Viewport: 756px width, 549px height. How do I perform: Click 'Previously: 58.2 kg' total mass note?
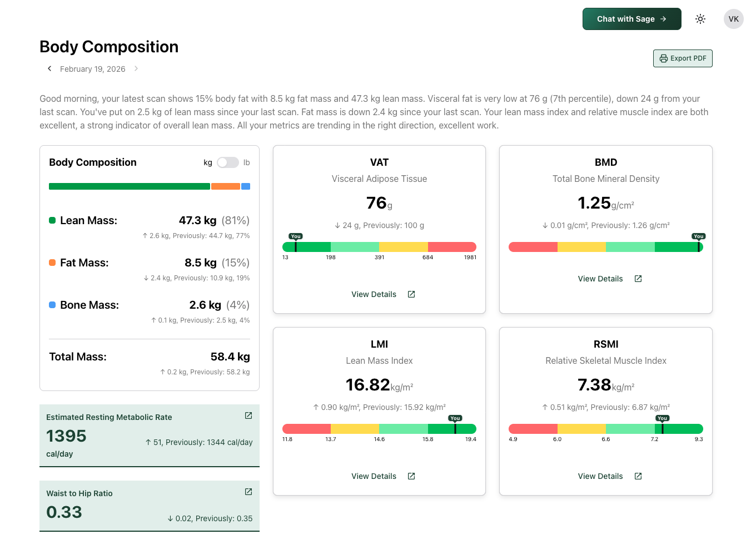[x=220, y=372]
